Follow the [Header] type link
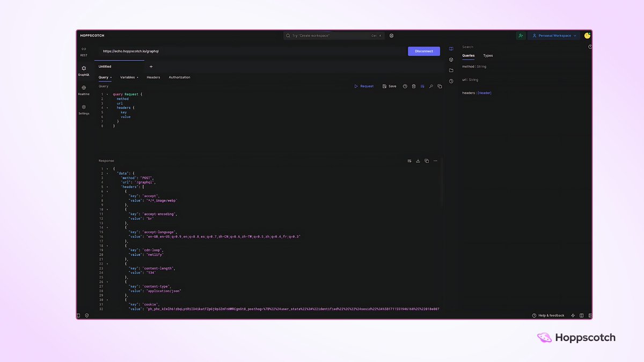Screen dimensions: 644x362 tap(484, 93)
